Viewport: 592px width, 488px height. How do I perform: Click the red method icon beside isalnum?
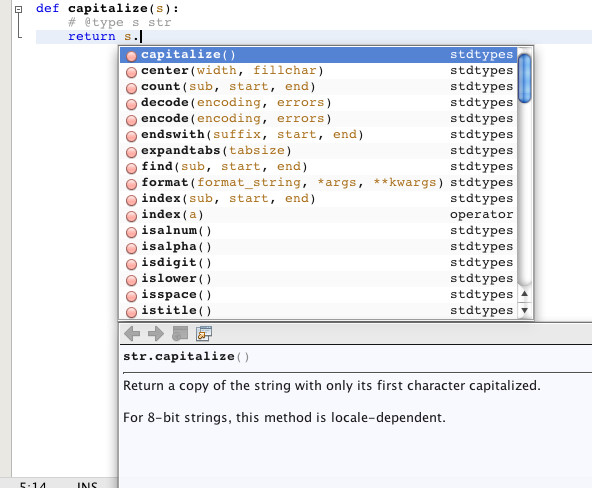(x=131, y=232)
